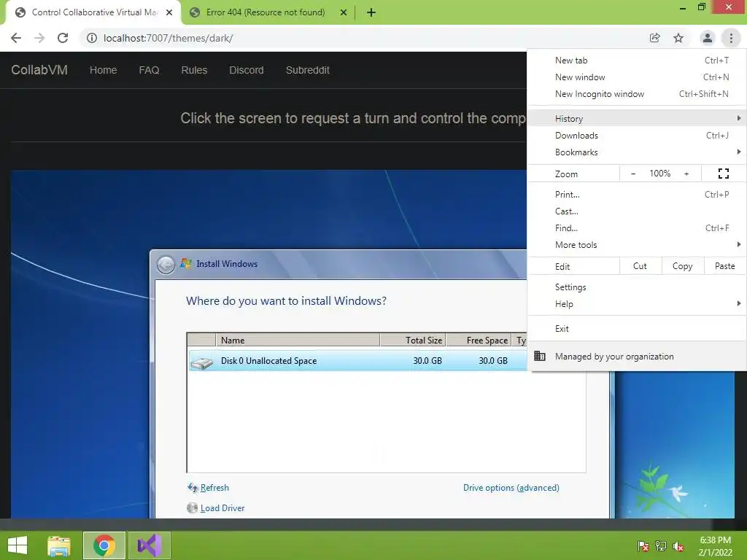Open the Rules link
Screen dimensions: 747x560
[x=194, y=70]
